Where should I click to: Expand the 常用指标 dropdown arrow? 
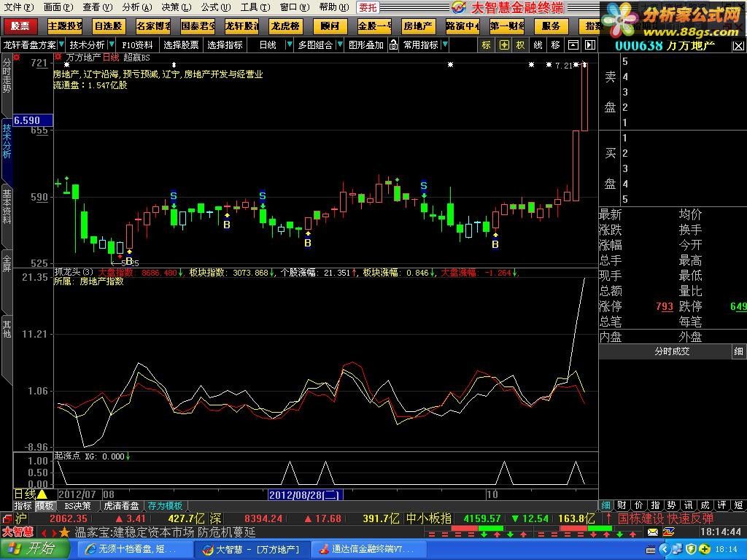pos(445,44)
